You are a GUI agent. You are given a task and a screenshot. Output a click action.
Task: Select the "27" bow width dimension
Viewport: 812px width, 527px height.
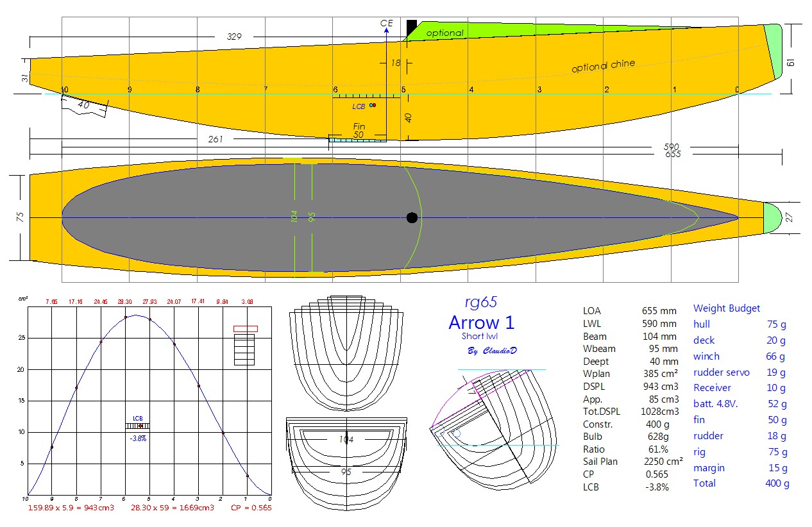[790, 218]
